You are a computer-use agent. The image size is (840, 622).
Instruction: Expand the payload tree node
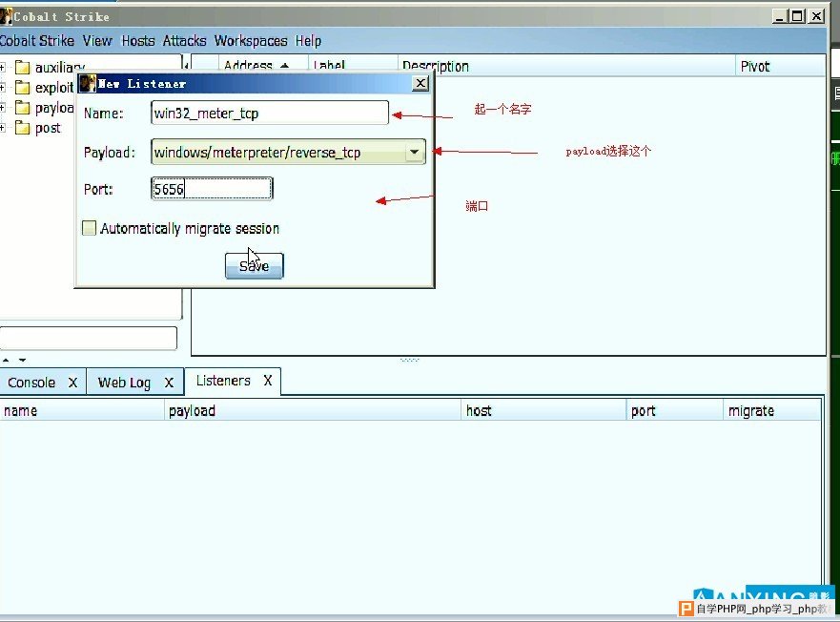3,108
